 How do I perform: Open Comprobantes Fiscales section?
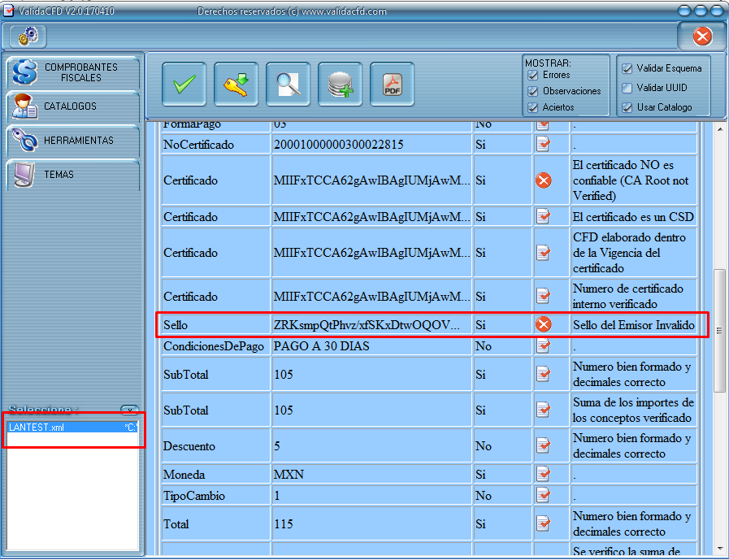pyautogui.click(x=73, y=72)
